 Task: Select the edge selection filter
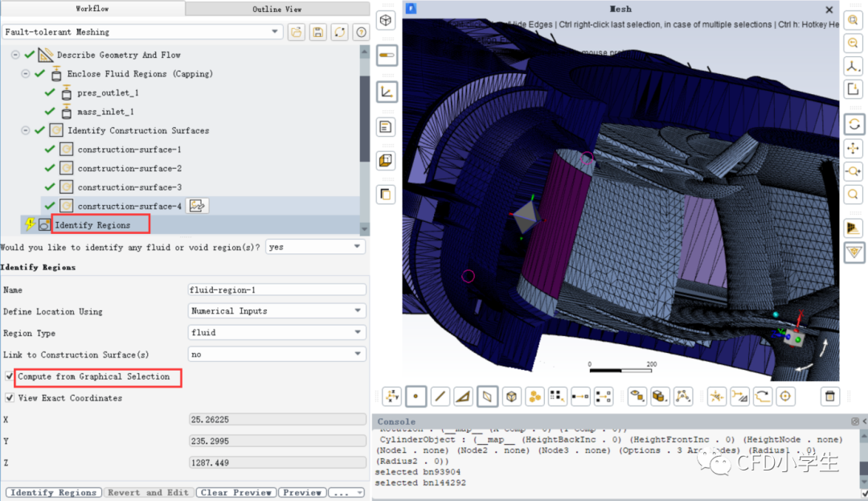[440, 396]
